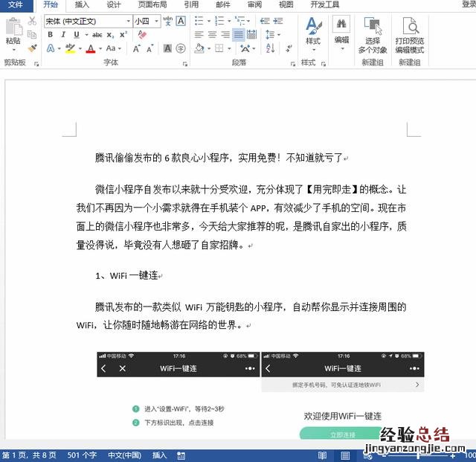Click the Cut scissors icon
The height and width of the screenshot is (462, 476).
click(32, 21)
